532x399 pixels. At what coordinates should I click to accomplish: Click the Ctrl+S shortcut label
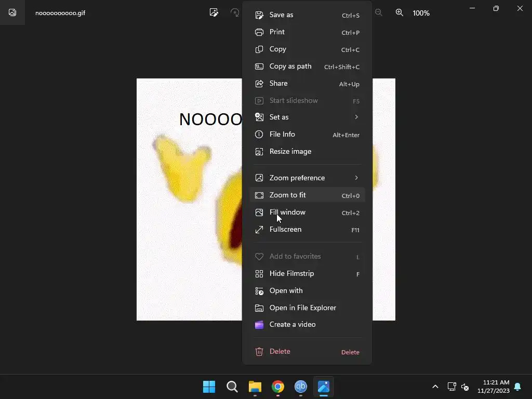pyautogui.click(x=351, y=16)
